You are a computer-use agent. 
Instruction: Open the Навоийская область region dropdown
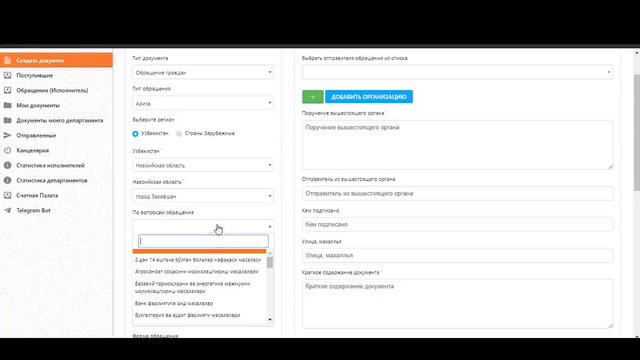pos(203,165)
